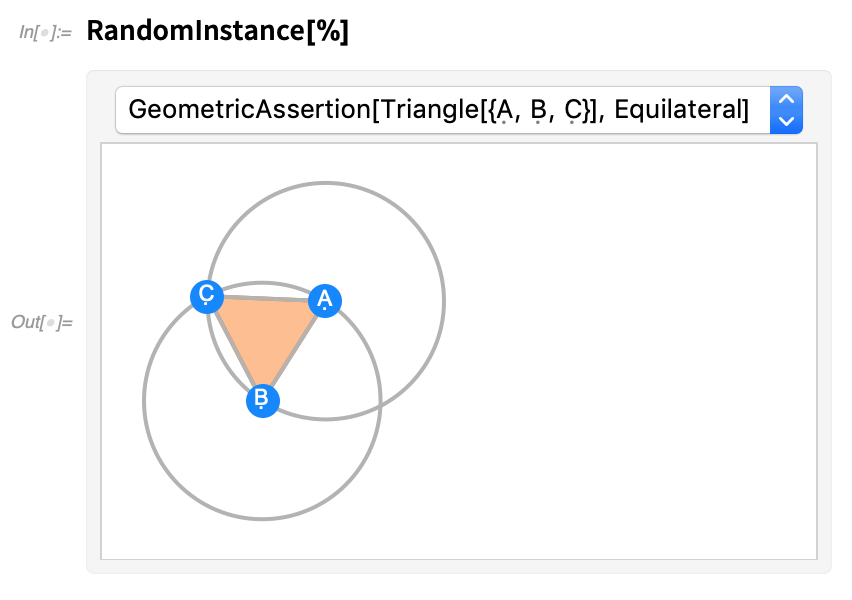
Task: Click the up chevron on the assertion stepper
Action: (786, 97)
